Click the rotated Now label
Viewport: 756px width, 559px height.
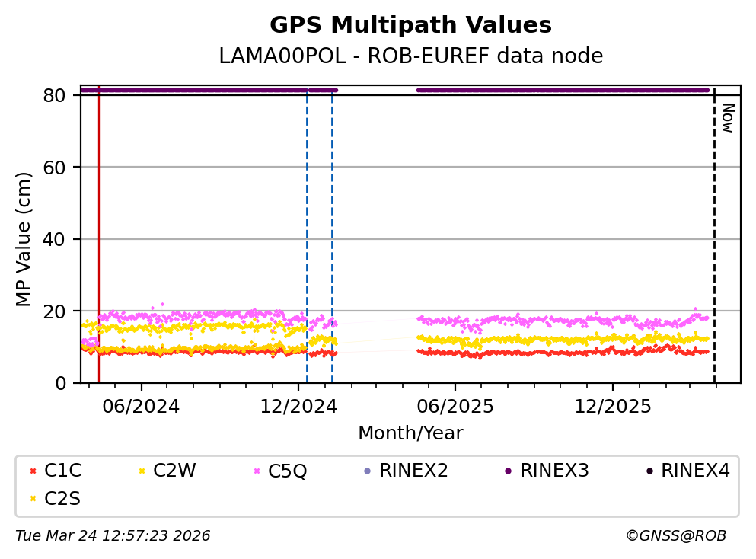(727, 118)
